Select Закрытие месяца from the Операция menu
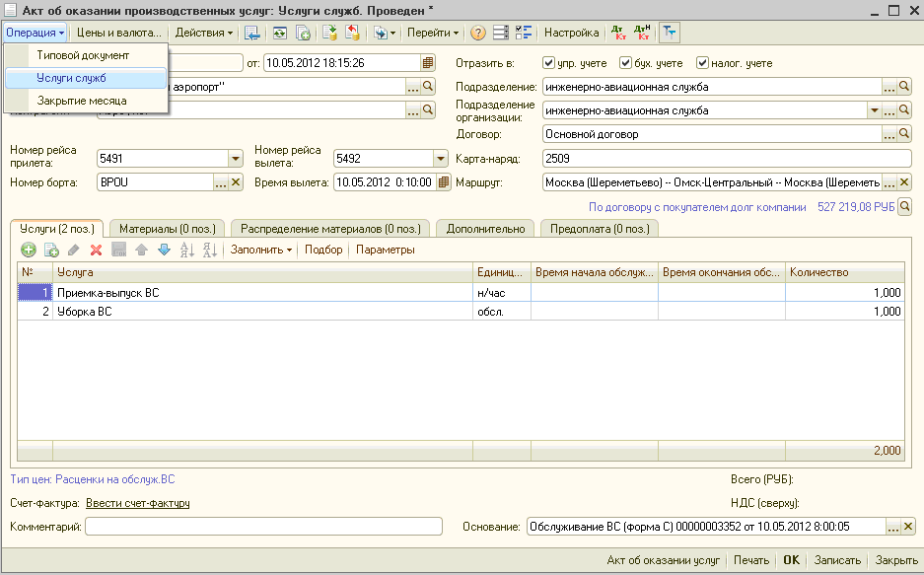The height and width of the screenshot is (575, 924). [82, 101]
